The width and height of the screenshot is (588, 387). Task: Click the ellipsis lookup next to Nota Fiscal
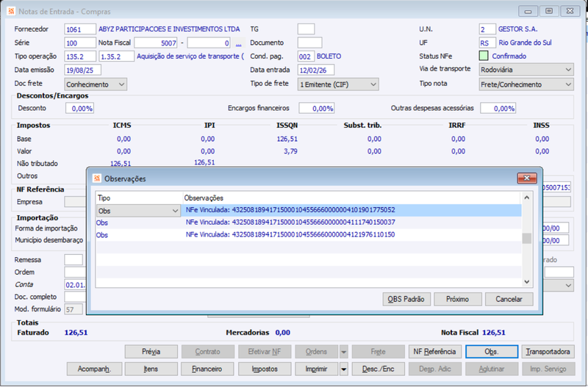pos(238,43)
